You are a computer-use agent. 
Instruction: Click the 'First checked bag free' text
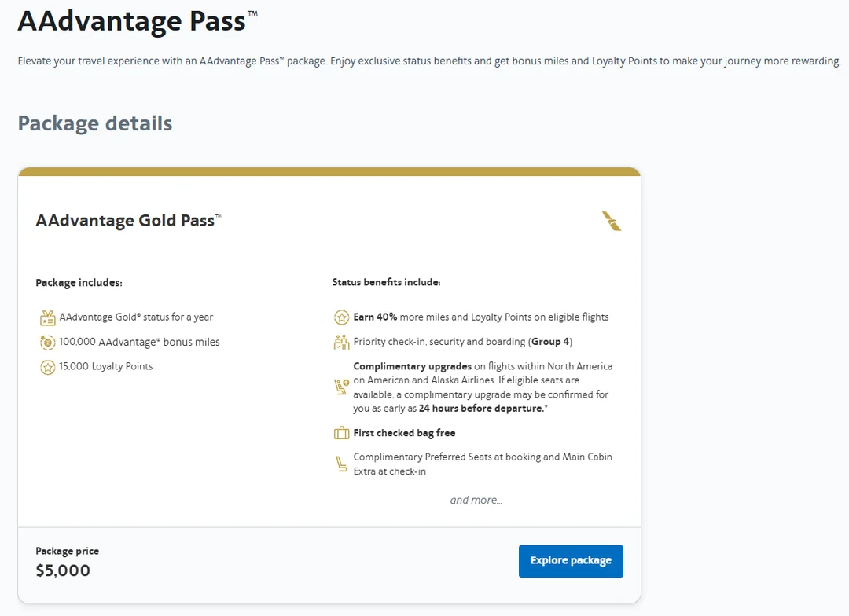404,433
